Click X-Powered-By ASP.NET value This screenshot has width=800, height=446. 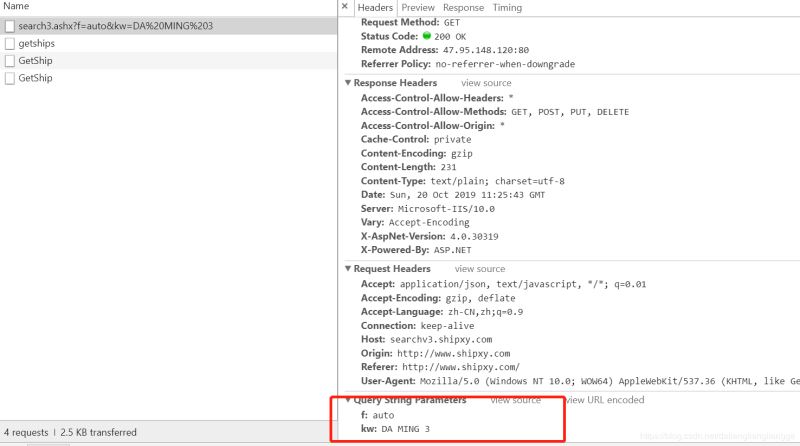453,250
